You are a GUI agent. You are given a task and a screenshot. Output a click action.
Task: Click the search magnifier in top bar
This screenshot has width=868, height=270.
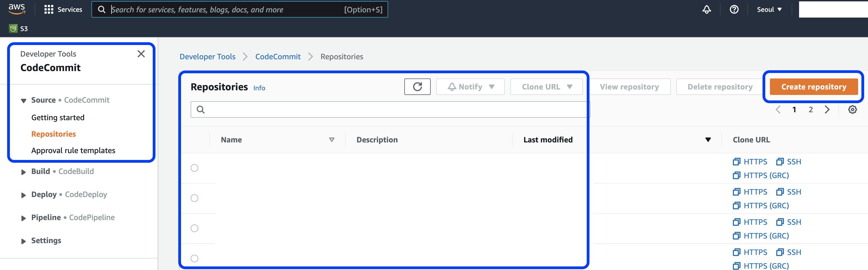(101, 9)
